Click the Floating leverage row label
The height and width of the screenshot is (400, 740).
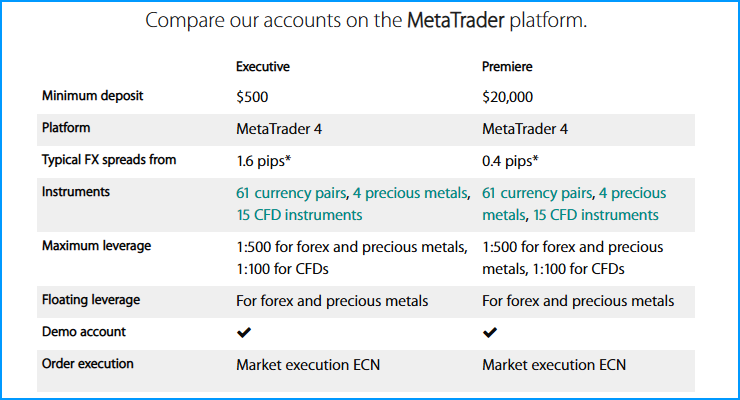91,300
